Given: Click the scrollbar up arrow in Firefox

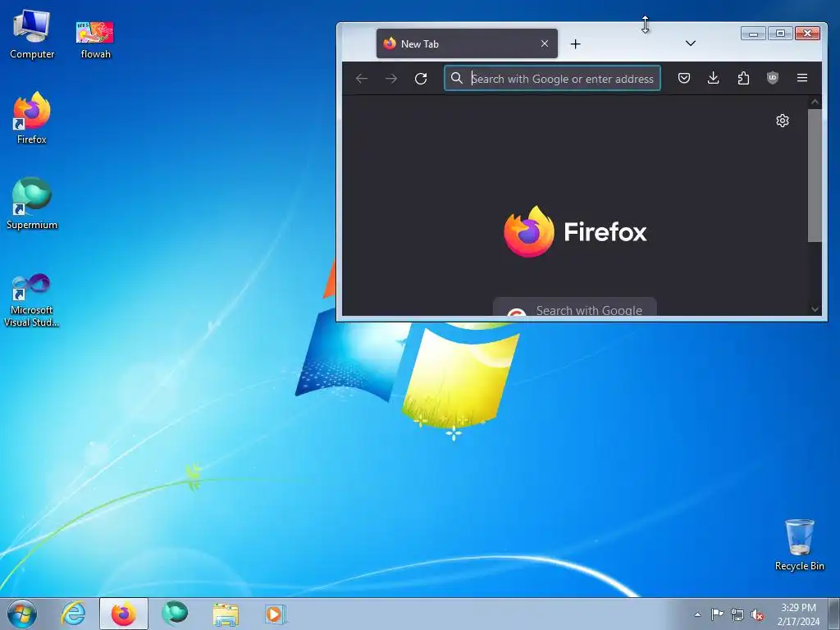Looking at the screenshot, I should tap(815, 102).
